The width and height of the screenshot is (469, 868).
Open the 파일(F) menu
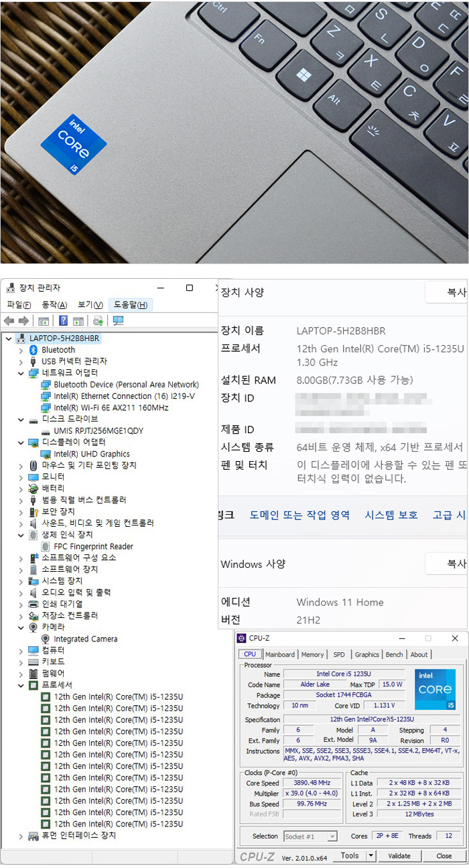19,305
